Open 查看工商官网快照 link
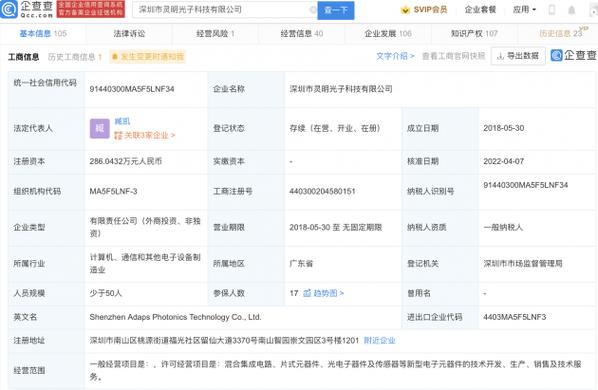Screen dimensions: 598x390 coord(453,56)
